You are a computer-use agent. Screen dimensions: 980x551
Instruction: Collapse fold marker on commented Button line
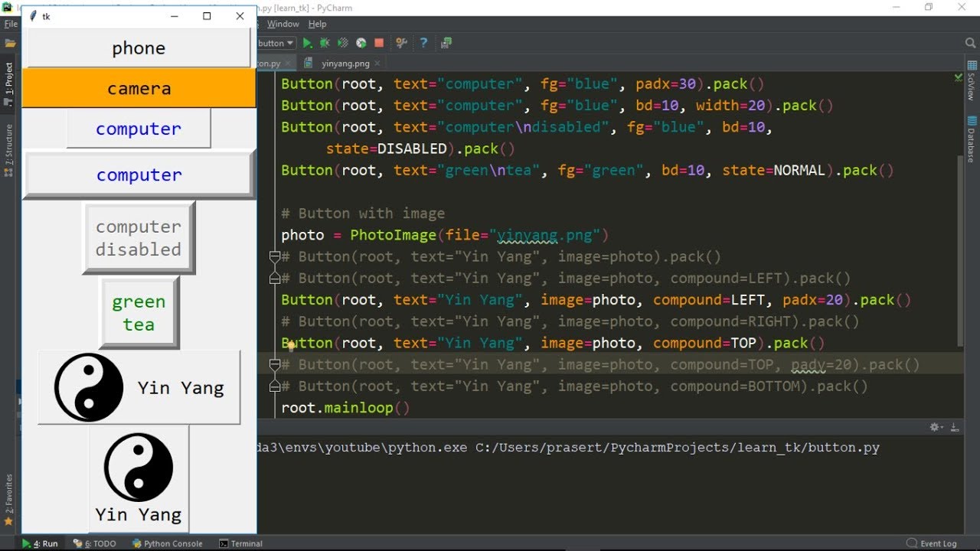pos(274,257)
